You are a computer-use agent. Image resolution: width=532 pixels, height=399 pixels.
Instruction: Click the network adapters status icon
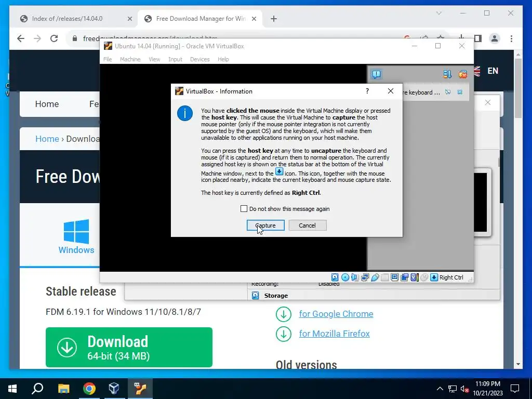pyautogui.click(x=365, y=277)
